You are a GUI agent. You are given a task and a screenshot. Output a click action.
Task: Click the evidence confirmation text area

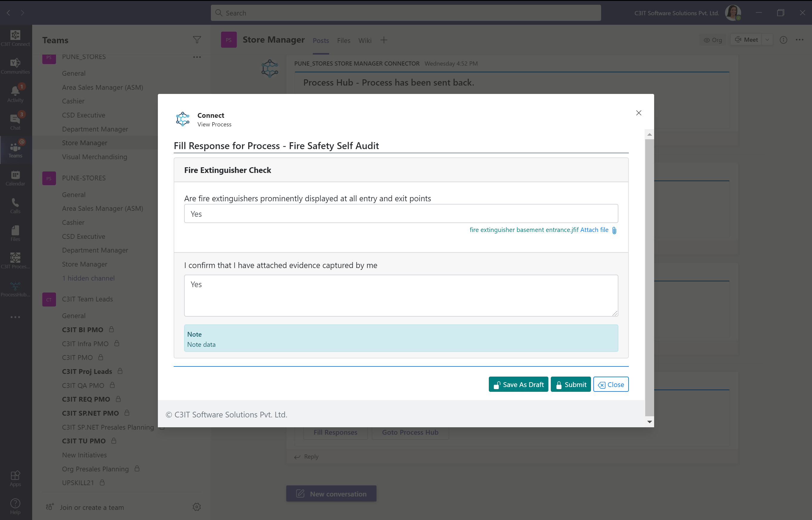click(x=401, y=296)
